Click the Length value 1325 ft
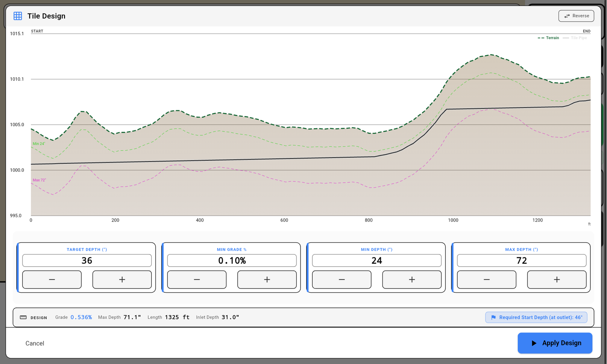This screenshot has width=607, height=364. [x=177, y=317]
